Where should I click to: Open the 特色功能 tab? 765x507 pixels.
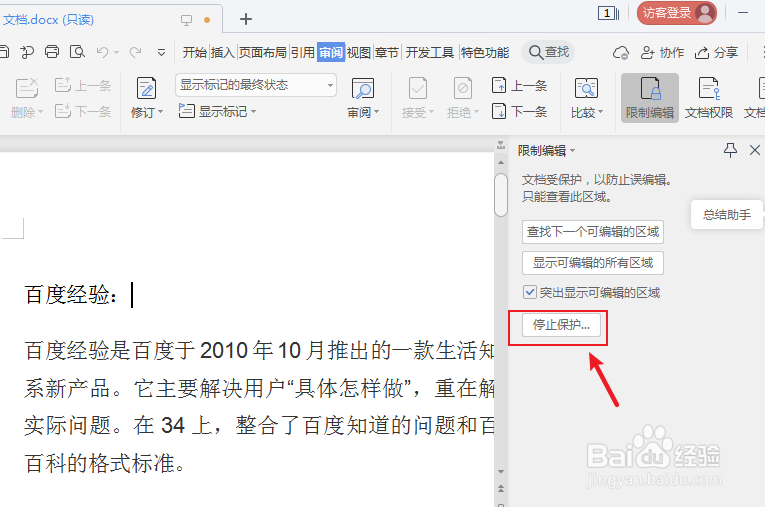point(485,52)
